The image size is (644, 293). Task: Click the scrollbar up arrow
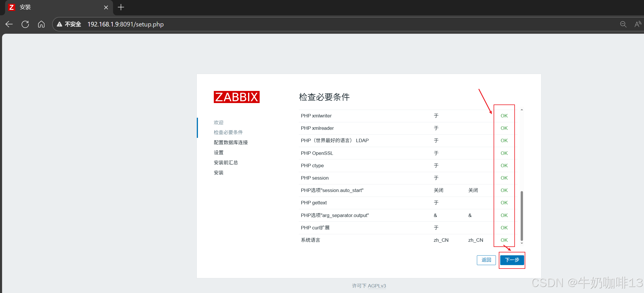(x=522, y=110)
